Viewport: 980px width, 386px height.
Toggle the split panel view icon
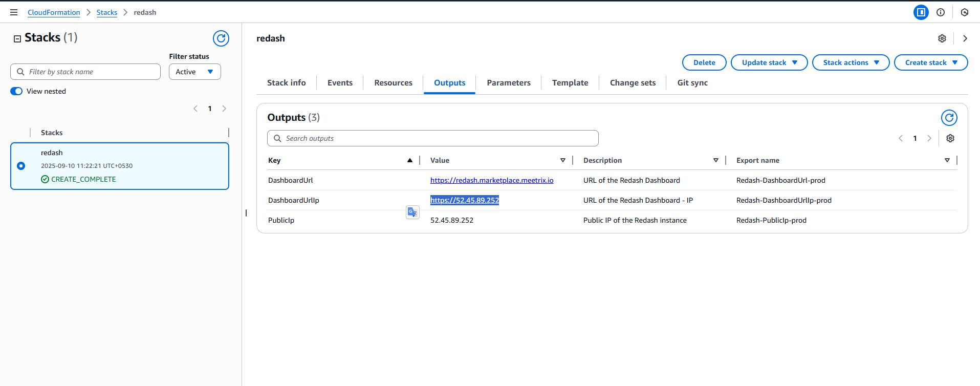pos(921,12)
